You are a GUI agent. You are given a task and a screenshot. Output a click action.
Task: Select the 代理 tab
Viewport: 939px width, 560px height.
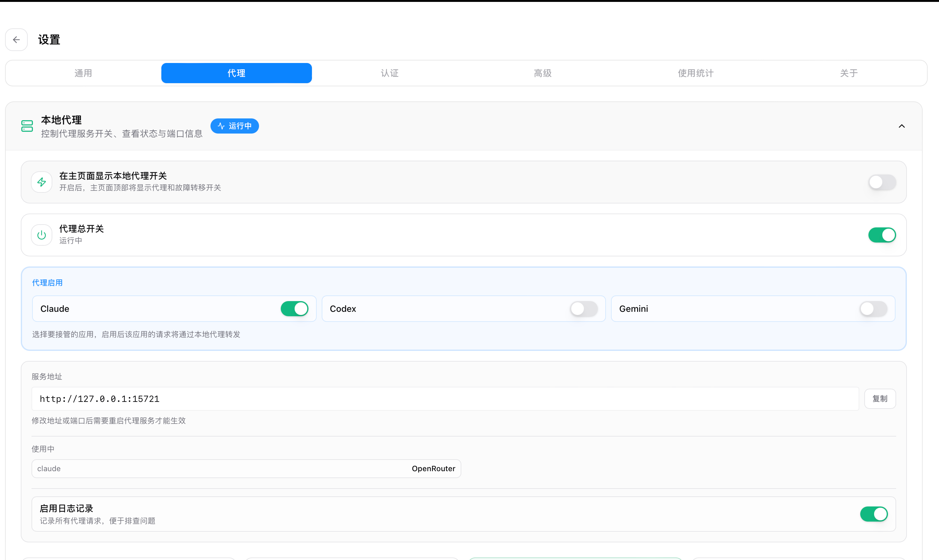pos(237,73)
